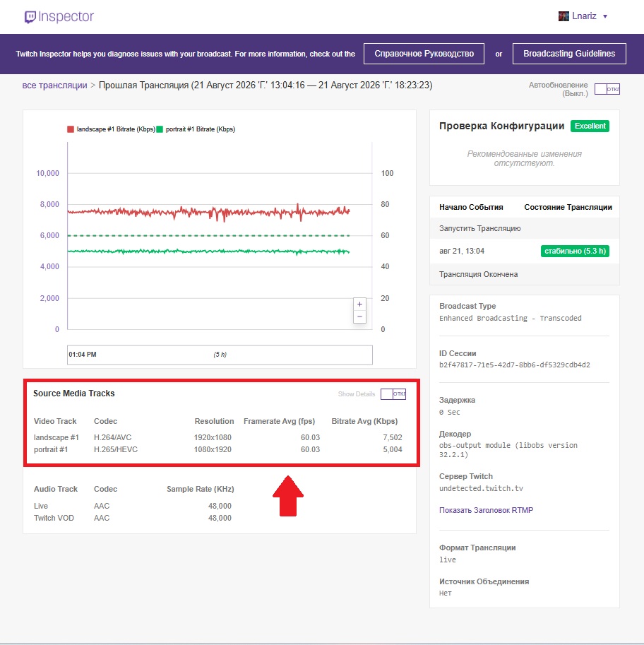This screenshot has height=645, width=644.
Task: Open the Справочное Руководство button
Action: click(x=424, y=54)
